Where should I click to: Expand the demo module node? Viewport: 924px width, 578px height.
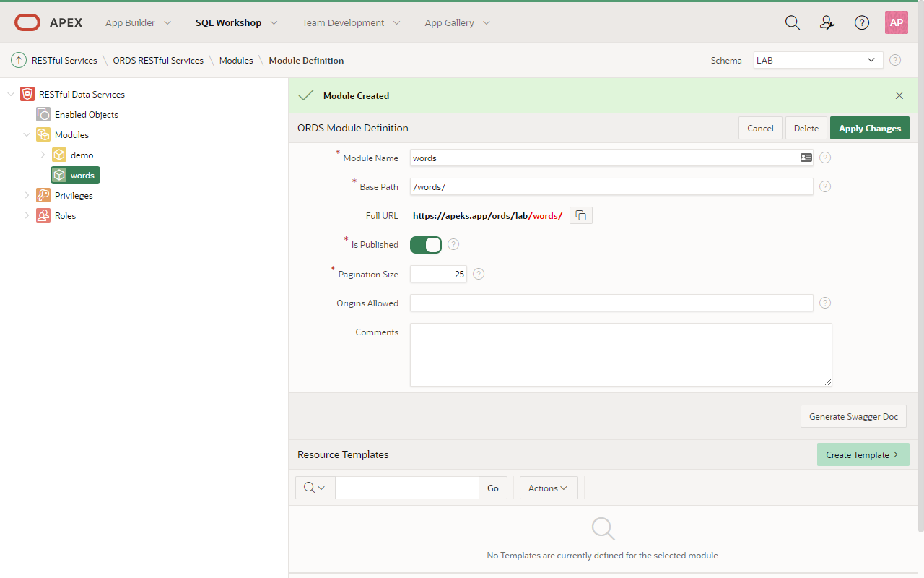[43, 155]
